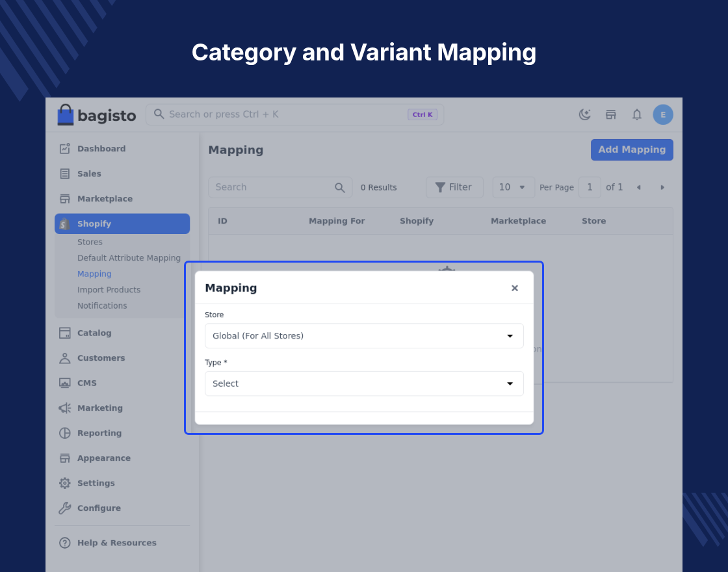Select Shopify menu in sidebar
This screenshot has width=728, height=572.
122,224
